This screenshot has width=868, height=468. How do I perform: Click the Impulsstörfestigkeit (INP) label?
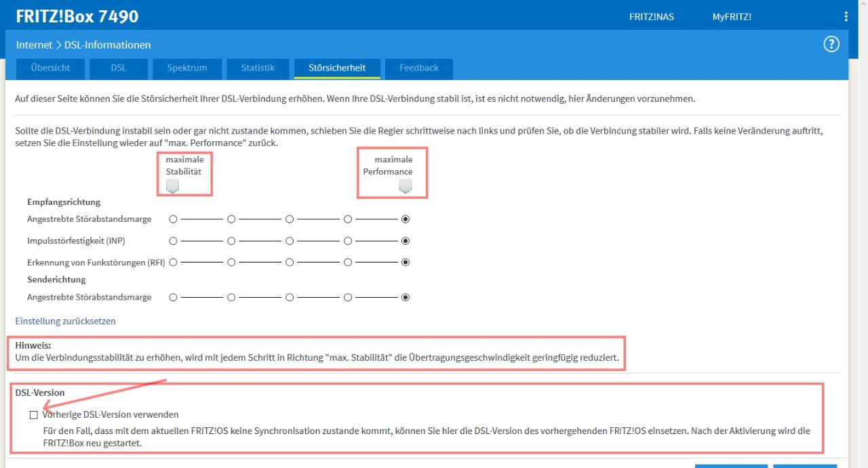point(76,241)
